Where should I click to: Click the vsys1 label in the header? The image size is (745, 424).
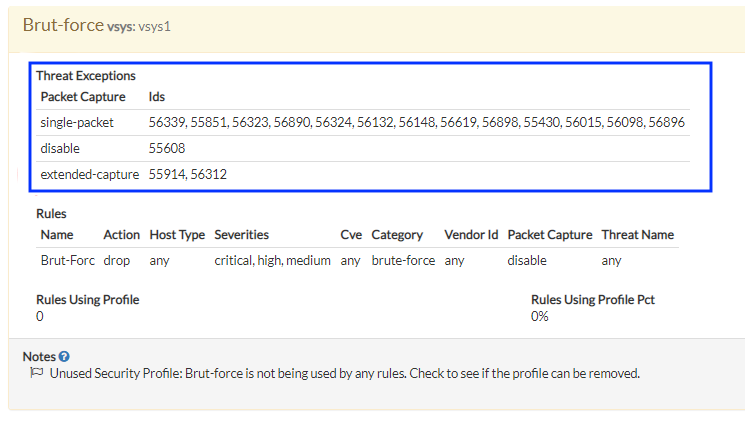154,27
